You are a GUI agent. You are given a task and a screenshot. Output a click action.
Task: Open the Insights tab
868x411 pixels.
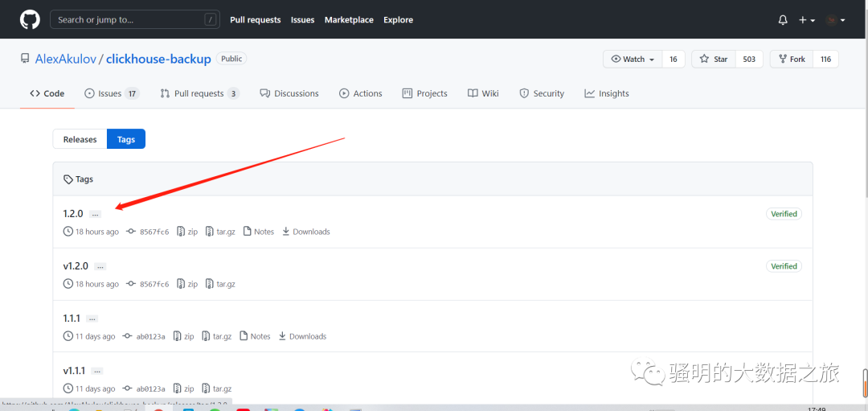607,93
